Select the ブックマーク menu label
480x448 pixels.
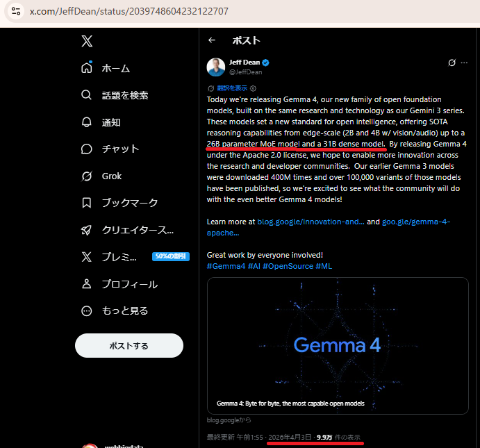tap(129, 203)
